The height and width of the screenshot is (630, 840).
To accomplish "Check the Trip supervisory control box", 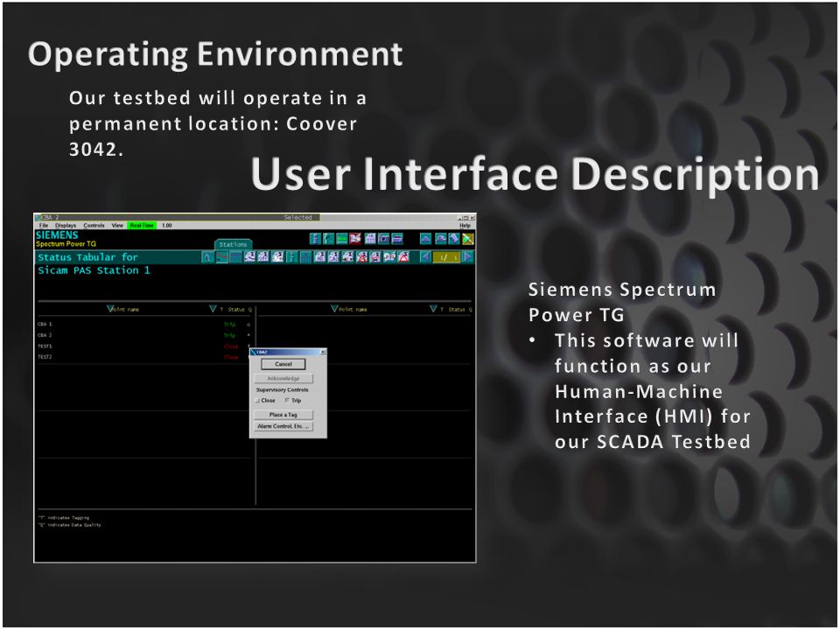I will point(287,401).
